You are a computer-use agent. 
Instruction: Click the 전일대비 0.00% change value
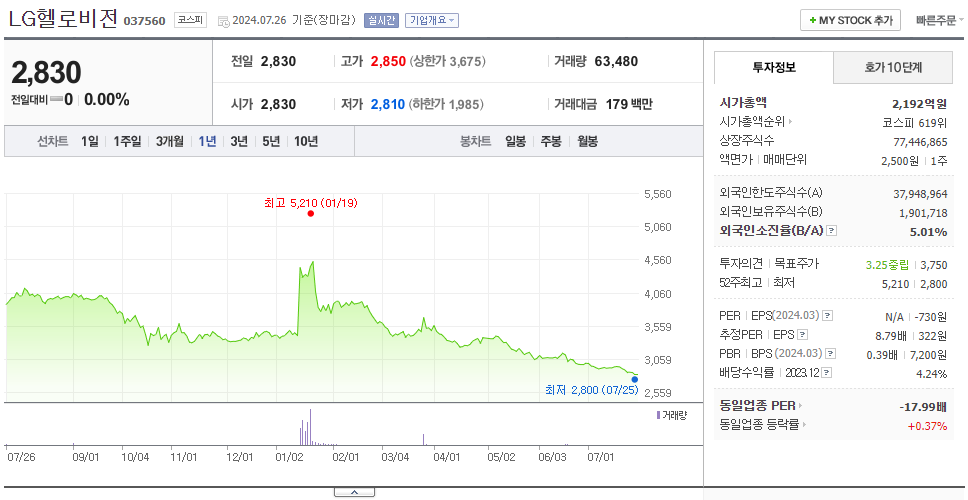point(107,99)
